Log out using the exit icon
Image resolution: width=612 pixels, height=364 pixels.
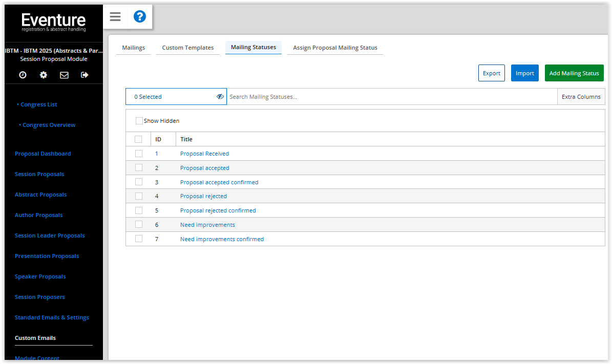[85, 75]
